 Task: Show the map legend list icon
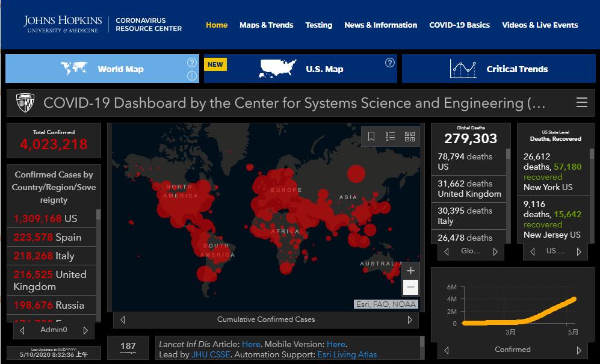click(x=391, y=137)
